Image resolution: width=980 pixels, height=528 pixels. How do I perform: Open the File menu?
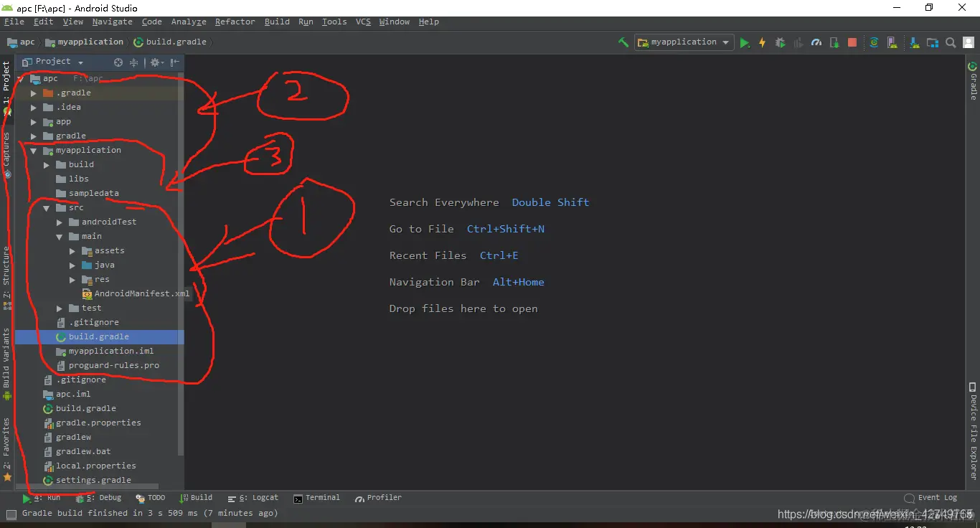point(14,22)
